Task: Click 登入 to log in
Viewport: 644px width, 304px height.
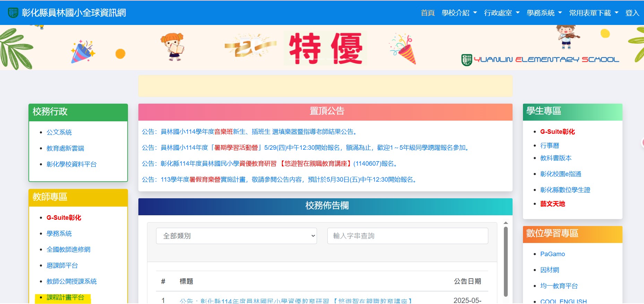Action: [x=632, y=13]
